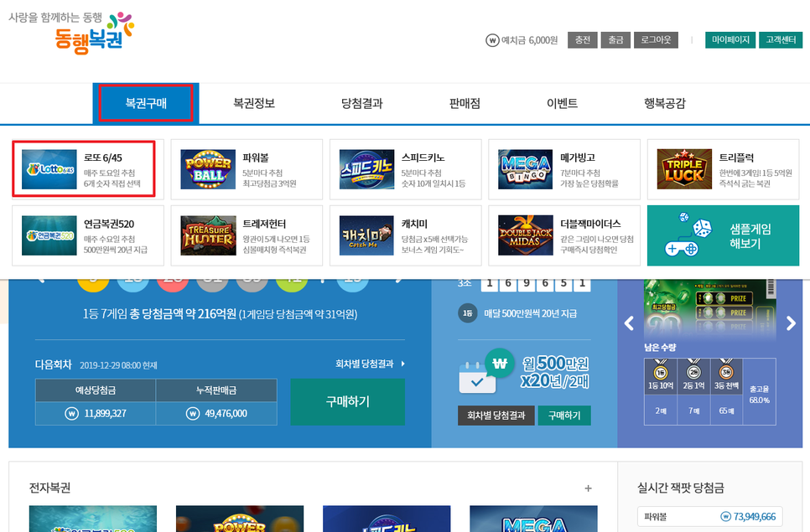
Task: Click 샘플게임 해보기 text
Action: click(x=750, y=235)
